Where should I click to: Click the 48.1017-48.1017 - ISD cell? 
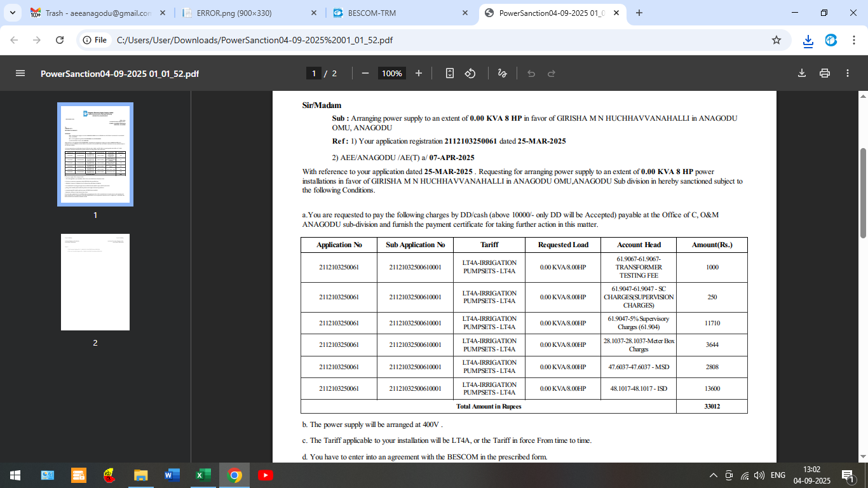639,389
